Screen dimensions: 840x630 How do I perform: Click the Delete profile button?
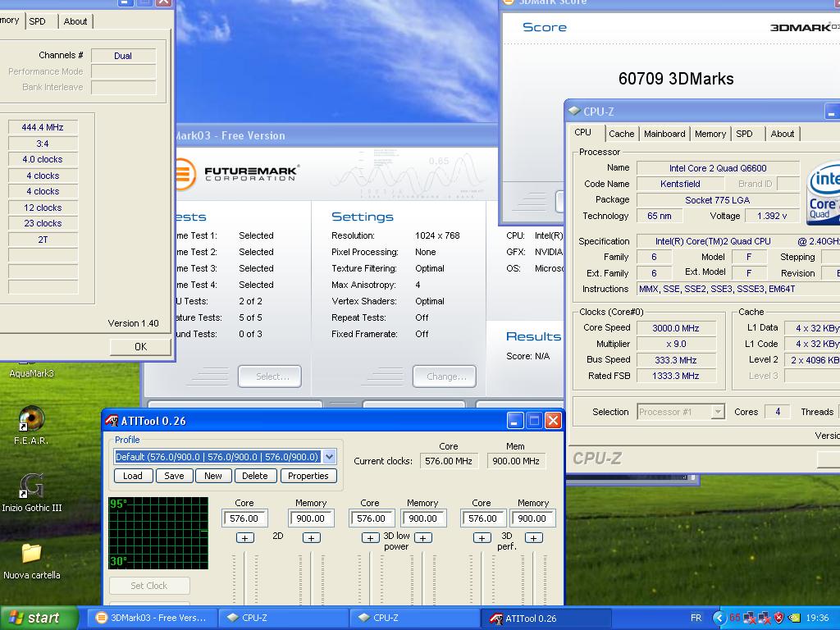click(255, 476)
